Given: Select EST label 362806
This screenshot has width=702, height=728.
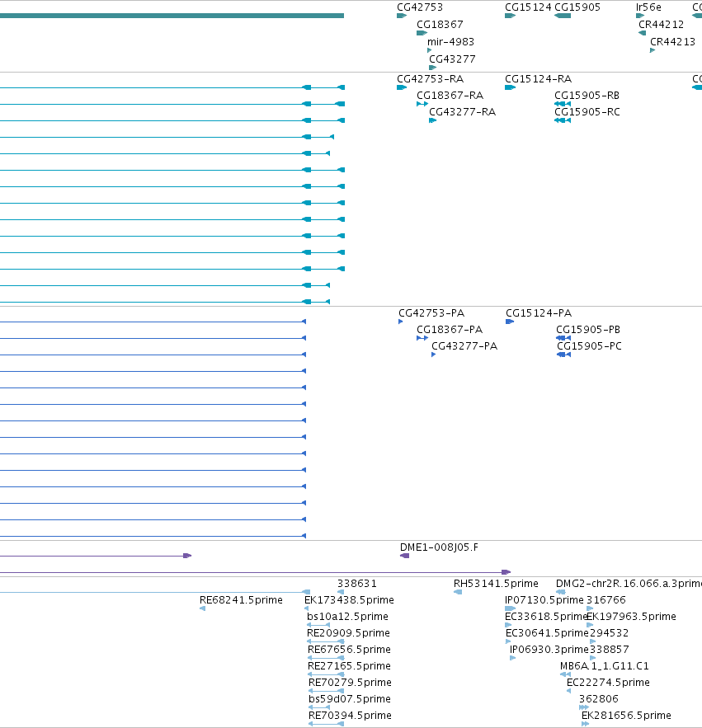Looking at the screenshot, I should tap(598, 699).
